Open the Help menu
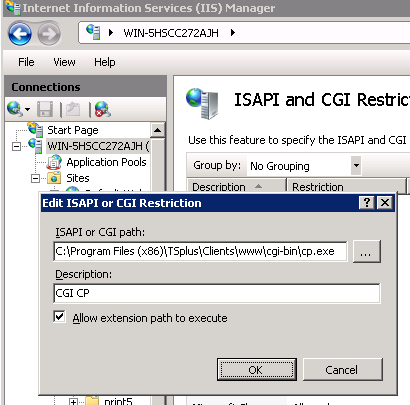410x405 pixels. pos(105,62)
